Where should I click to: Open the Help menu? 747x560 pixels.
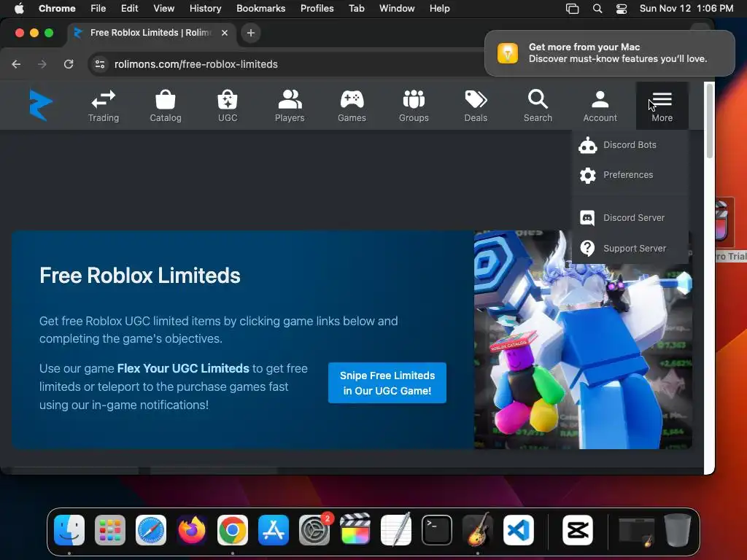439,8
